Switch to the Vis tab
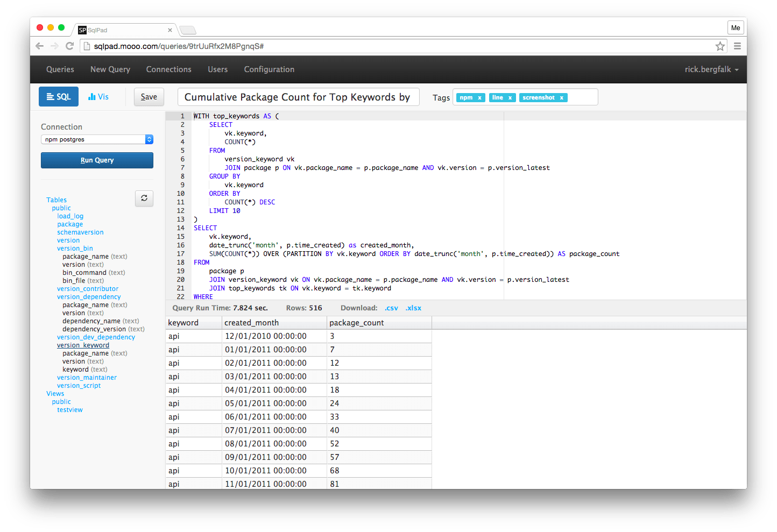 98,97
